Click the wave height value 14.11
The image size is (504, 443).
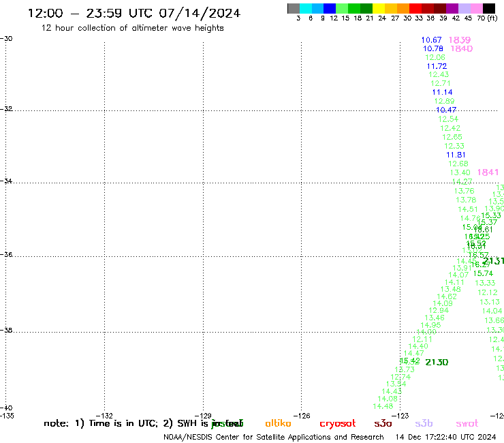(x=454, y=282)
